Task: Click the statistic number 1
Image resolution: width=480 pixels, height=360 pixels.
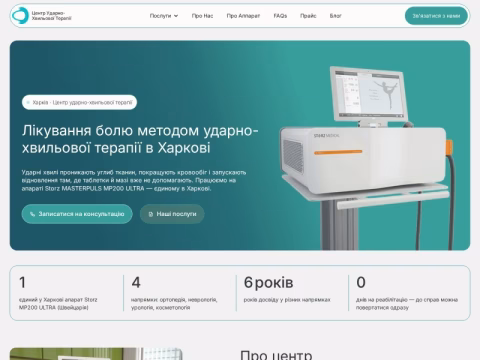Action: coord(22,283)
